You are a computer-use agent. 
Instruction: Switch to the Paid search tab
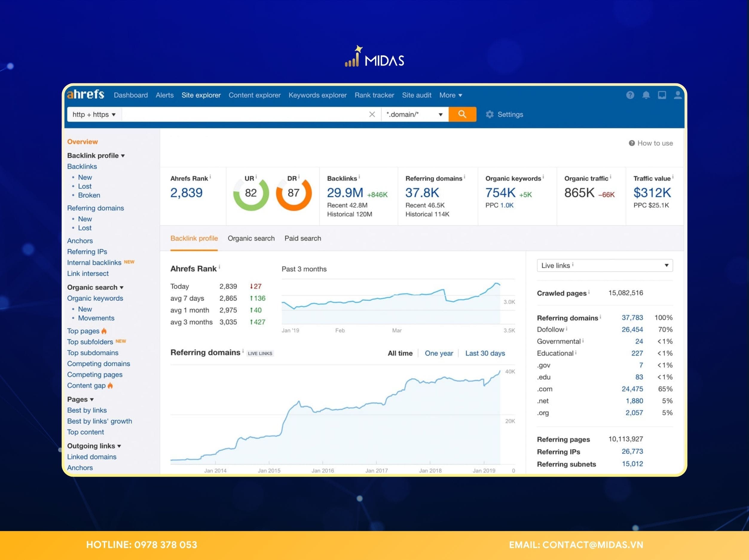[303, 238]
